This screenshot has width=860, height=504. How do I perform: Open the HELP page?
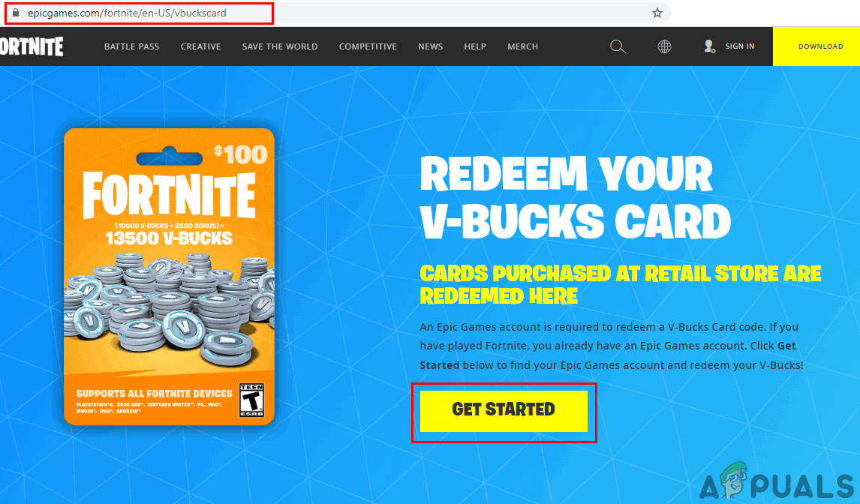click(x=475, y=46)
